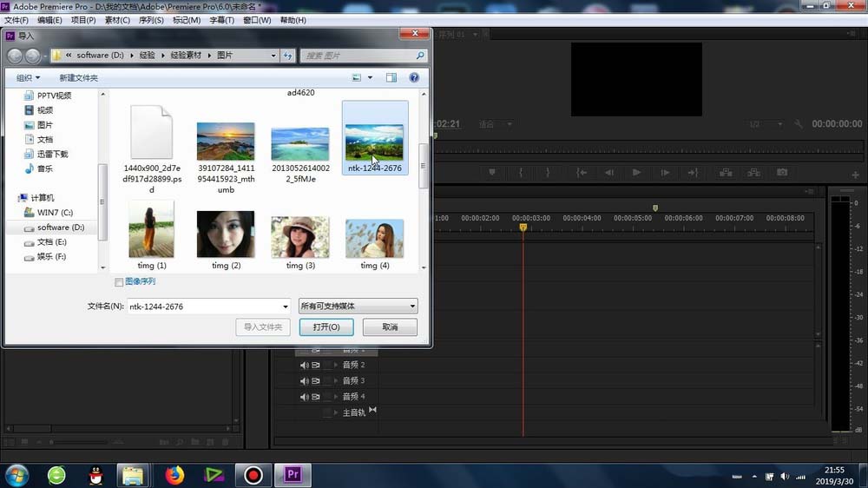Click the navigation pane scrollbar thumb

click(102, 201)
